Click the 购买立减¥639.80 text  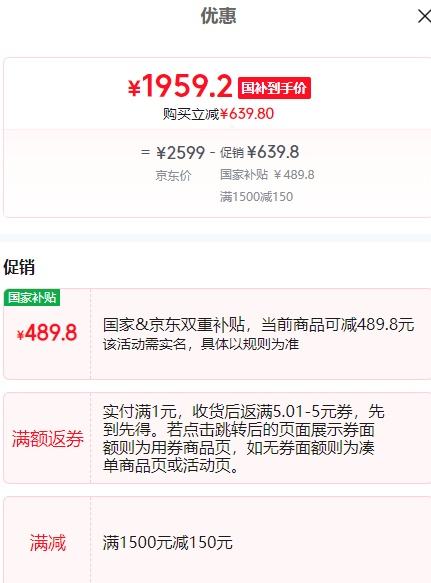218,114
